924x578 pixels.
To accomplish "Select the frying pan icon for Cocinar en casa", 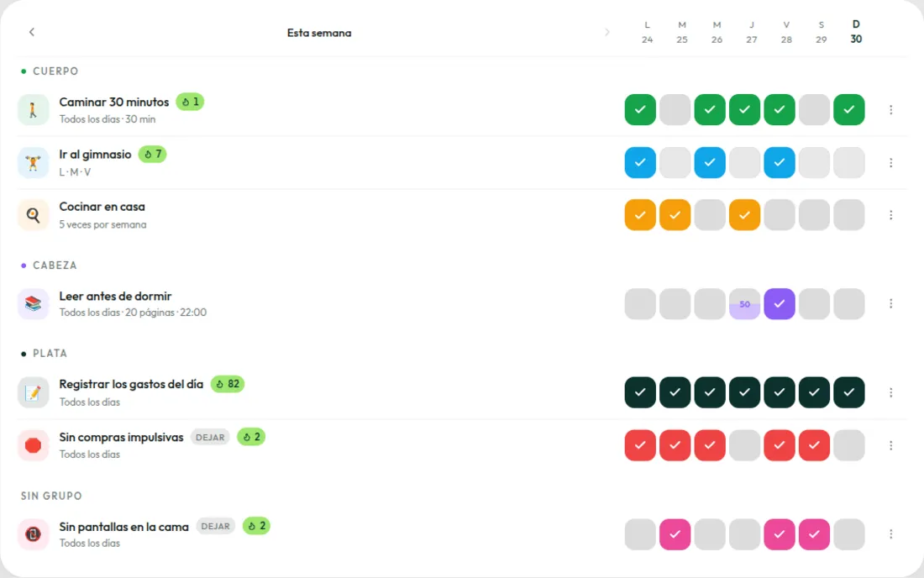I will (33, 215).
